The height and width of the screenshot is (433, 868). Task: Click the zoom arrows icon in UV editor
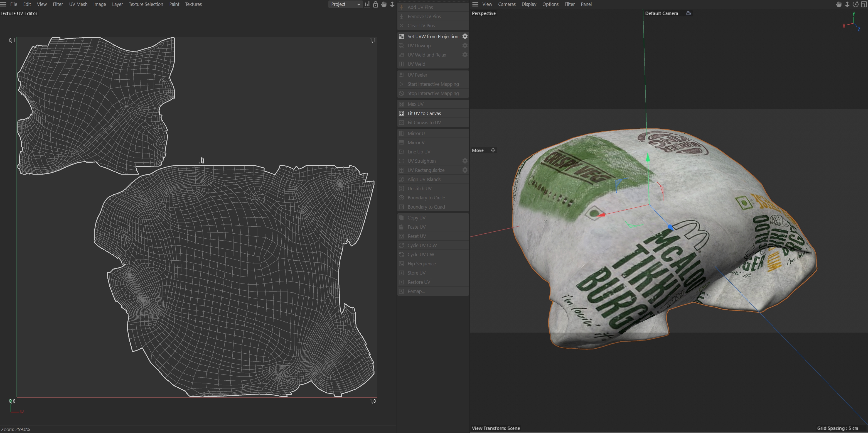[x=392, y=4]
